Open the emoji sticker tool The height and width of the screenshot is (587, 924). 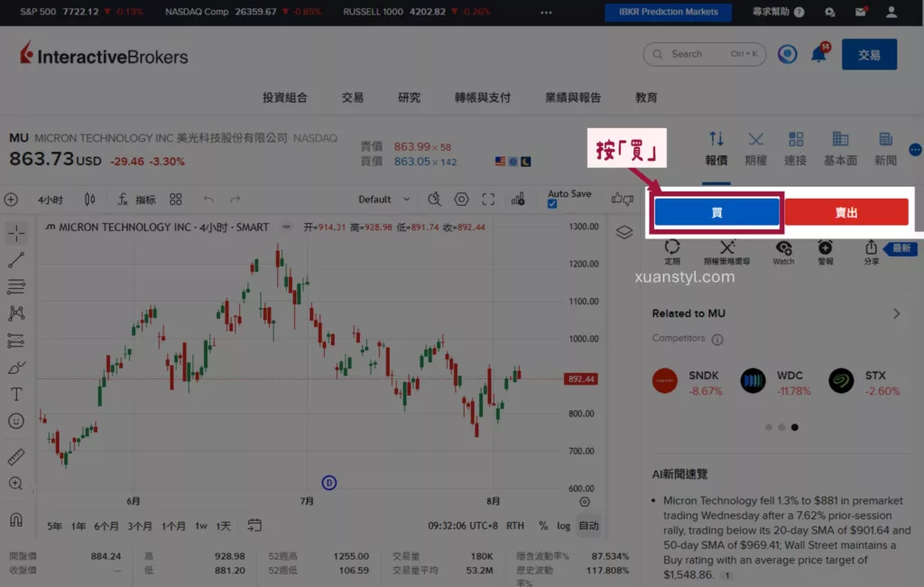coord(16,421)
